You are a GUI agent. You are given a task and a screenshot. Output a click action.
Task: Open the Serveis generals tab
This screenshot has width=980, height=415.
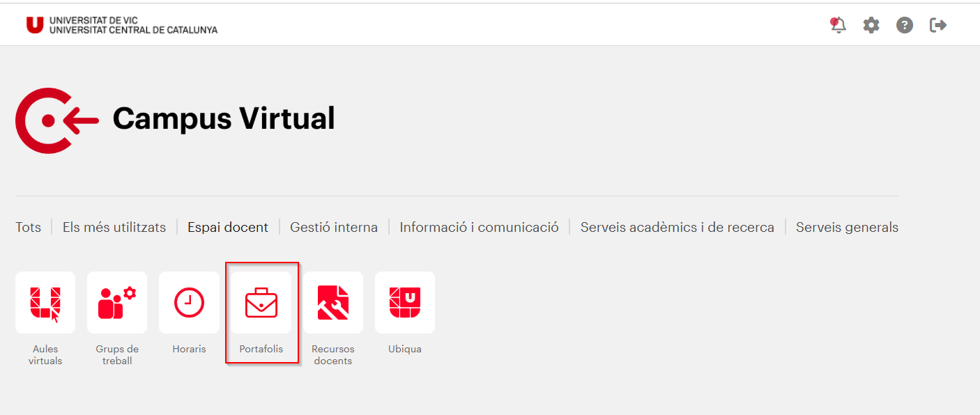[847, 227]
